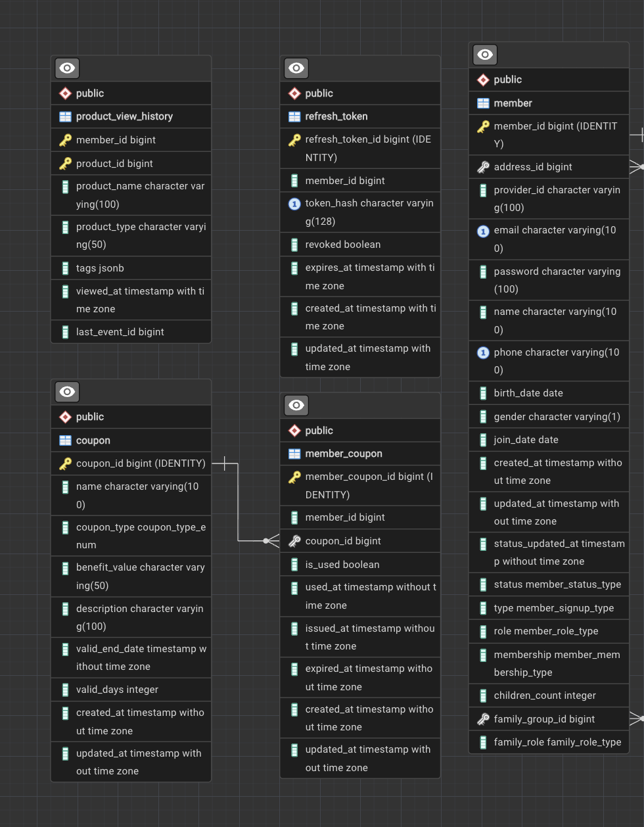Click the schema diamond icon in coupon table
644x827 pixels.
[x=65, y=417]
